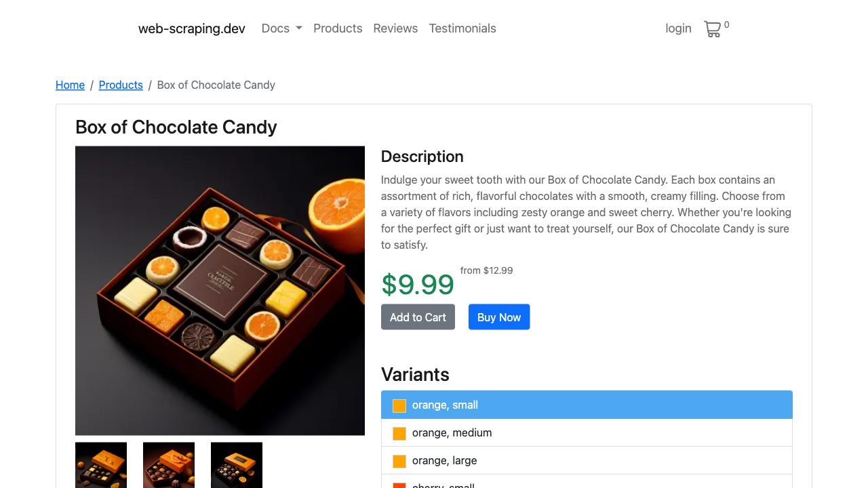This screenshot has width=868, height=488.
Task: Click orange swatch beside orange, medium
Action: 399,433
